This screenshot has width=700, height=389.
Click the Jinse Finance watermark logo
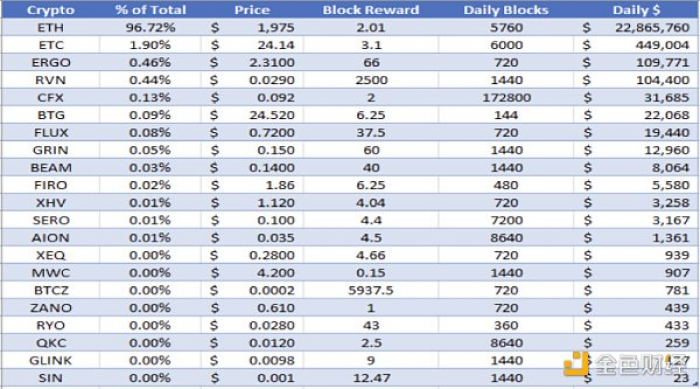(625, 364)
